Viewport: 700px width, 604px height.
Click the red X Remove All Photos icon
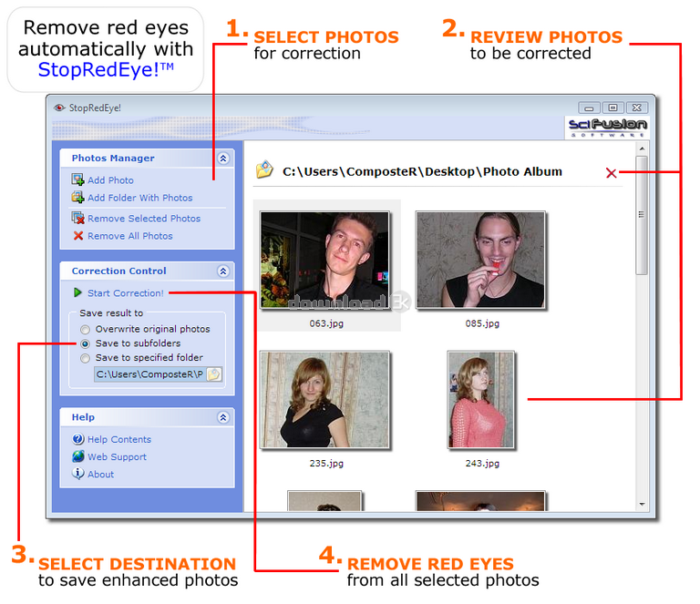tap(78, 236)
